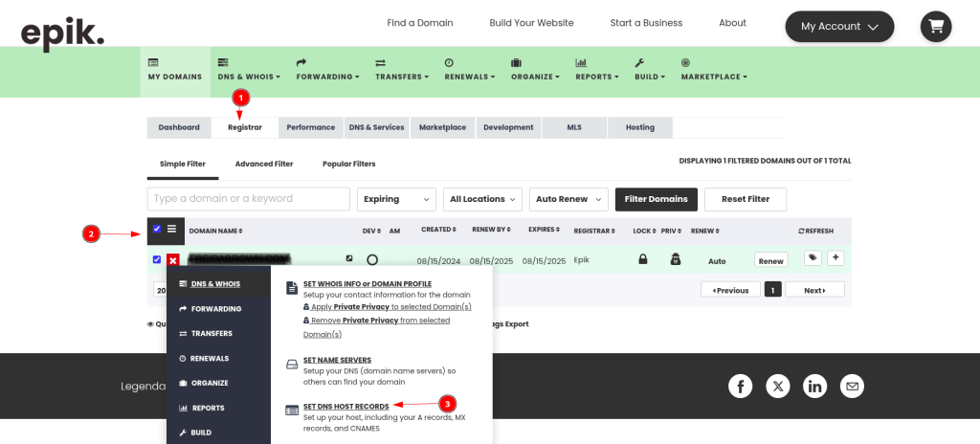Open the All Locations dropdown
Screen dimensions: 980x444
pyautogui.click(x=482, y=199)
